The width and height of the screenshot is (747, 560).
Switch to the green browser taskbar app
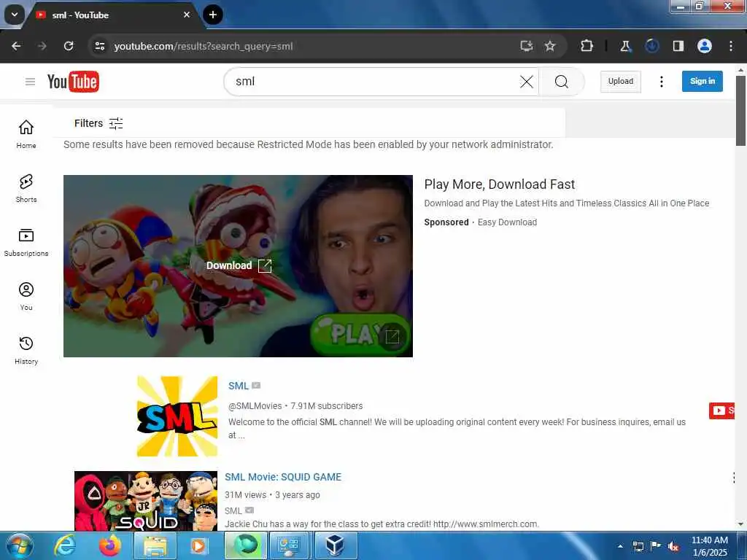[245, 545]
